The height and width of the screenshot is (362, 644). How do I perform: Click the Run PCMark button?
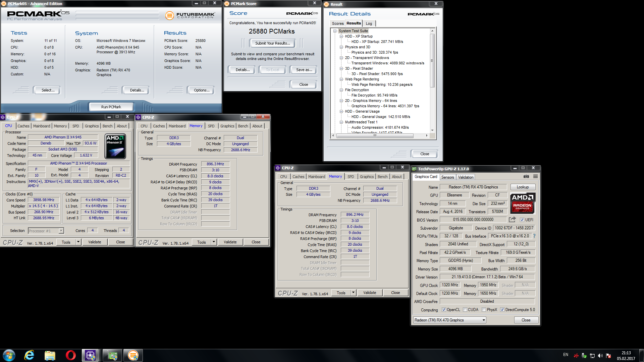[x=111, y=107]
